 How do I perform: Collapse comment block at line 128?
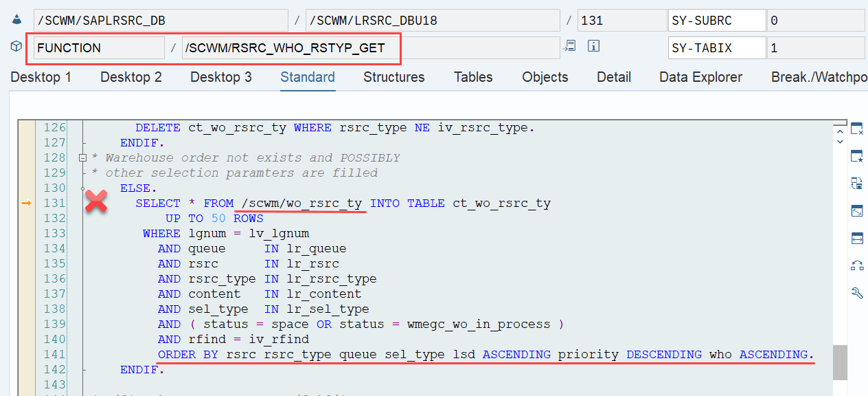click(82, 158)
